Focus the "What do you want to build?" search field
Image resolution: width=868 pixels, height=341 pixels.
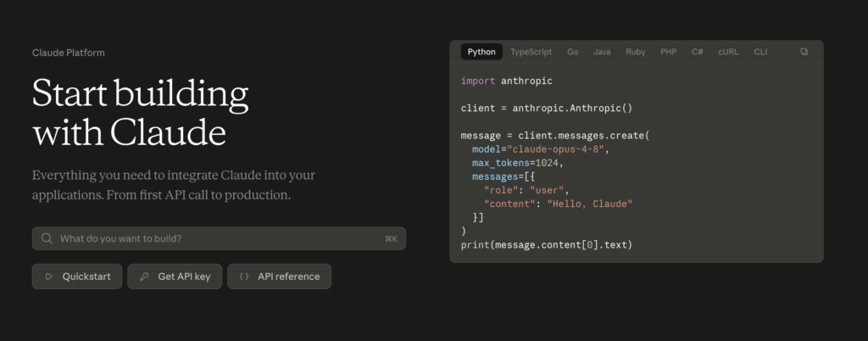[219, 238]
